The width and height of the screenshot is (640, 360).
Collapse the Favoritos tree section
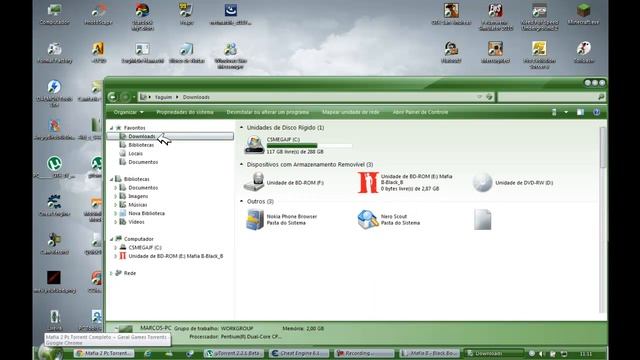pos(111,128)
